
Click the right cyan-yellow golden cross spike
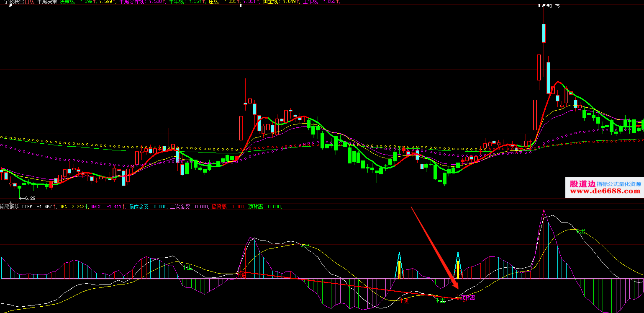(458, 266)
